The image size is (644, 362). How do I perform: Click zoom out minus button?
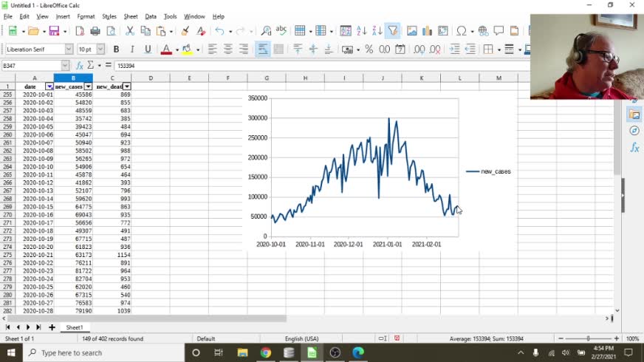coord(561,338)
